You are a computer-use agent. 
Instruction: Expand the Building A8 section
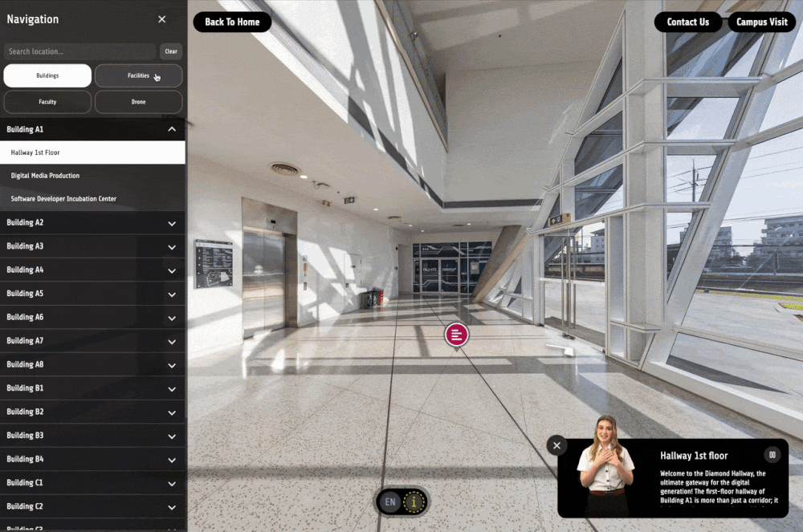point(92,364)
